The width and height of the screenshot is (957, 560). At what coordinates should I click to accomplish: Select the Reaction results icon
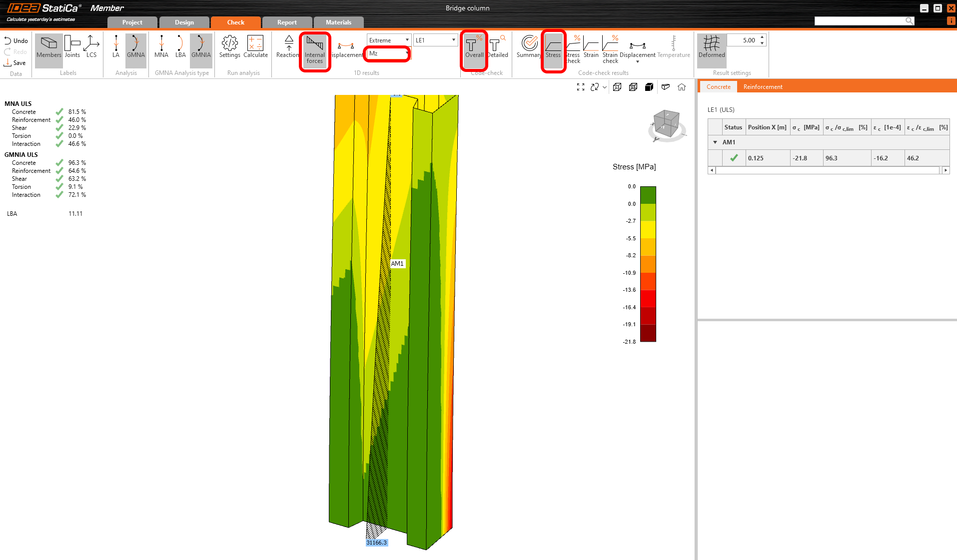288,47
